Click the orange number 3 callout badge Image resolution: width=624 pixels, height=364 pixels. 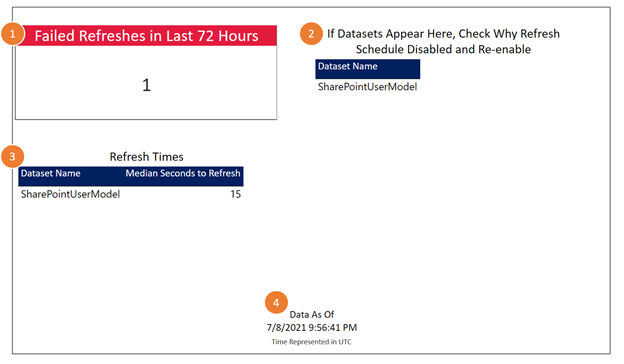pyautogui.click(x=12, y=156)
